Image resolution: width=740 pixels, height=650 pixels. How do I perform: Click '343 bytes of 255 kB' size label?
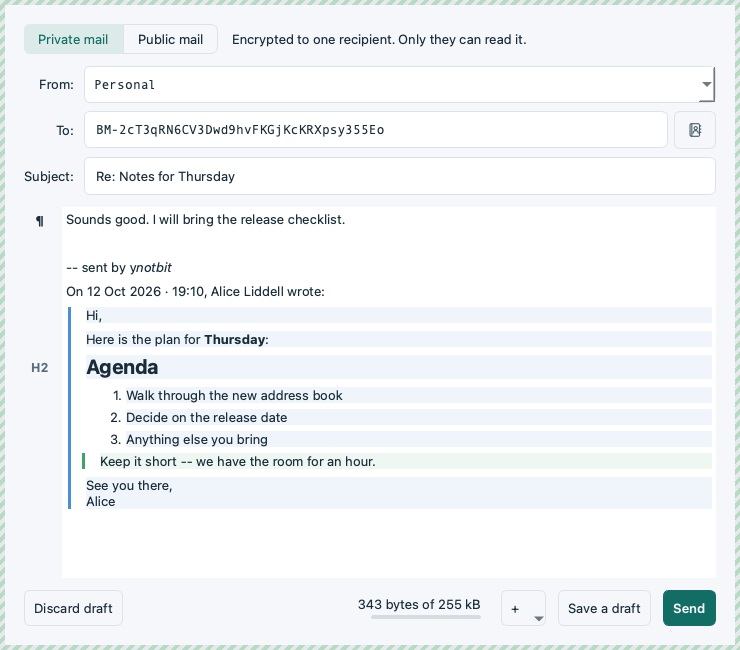(419, 604)
